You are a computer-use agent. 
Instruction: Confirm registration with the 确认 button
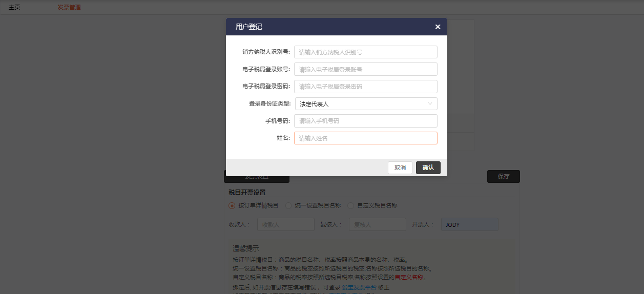coord(428,168)
